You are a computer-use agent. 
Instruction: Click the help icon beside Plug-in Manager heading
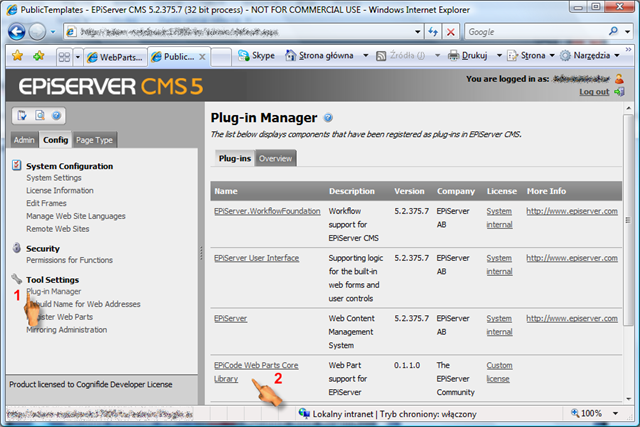(x=328, y=118)
